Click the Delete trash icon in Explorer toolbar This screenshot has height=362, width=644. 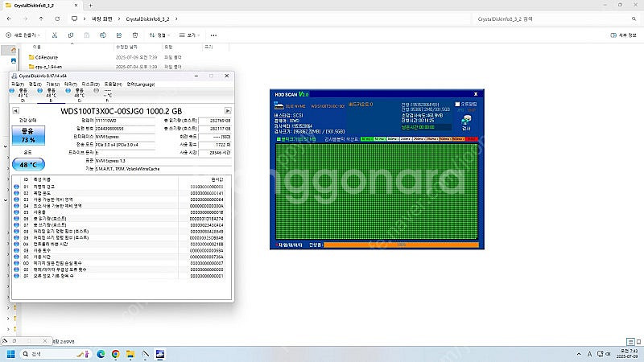pyautogui.click(x=135, y=35)
